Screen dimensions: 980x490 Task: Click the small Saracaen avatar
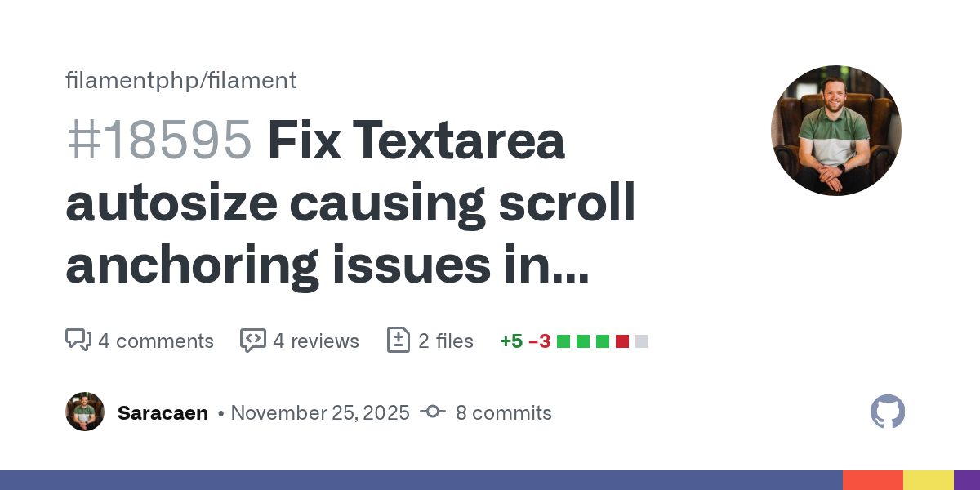click(x=85, y=412)
